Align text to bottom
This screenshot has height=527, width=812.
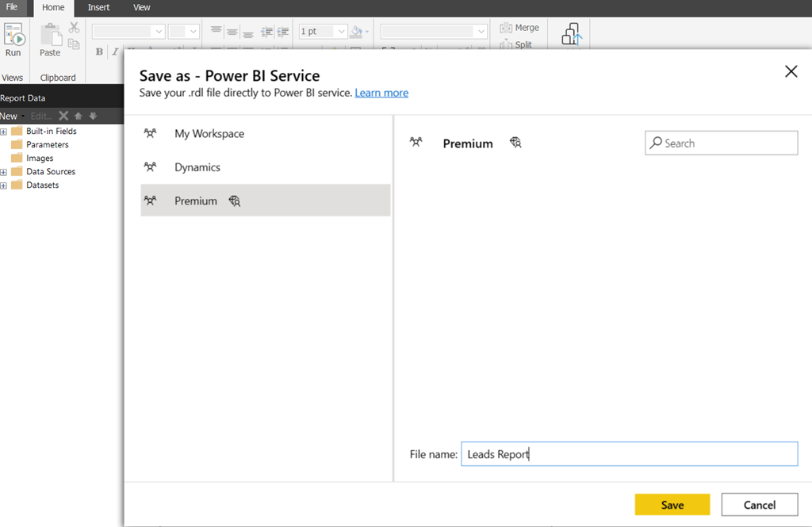tap(248, 33)
